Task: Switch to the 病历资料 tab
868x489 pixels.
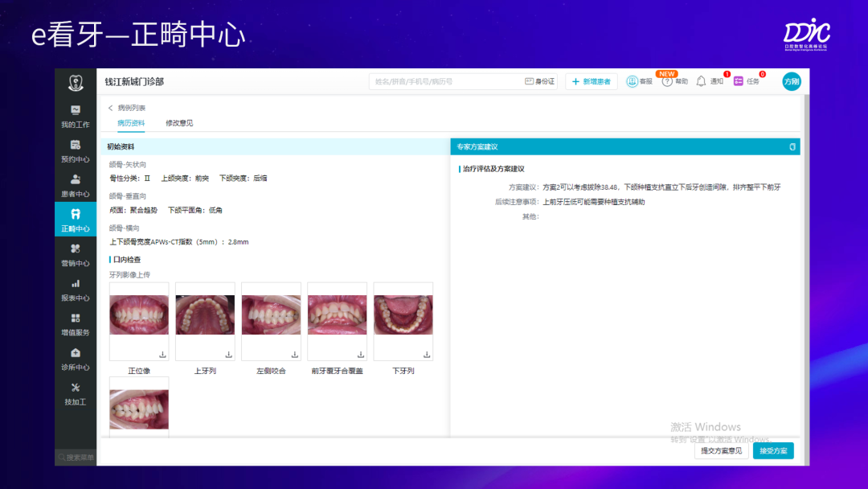Action: (x=131, y=123)
